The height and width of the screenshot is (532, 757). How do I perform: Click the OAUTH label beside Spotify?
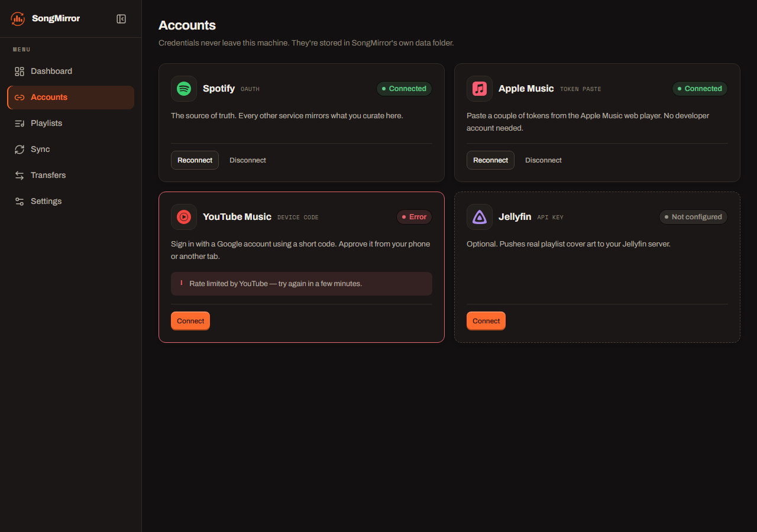tap(250, 89)
